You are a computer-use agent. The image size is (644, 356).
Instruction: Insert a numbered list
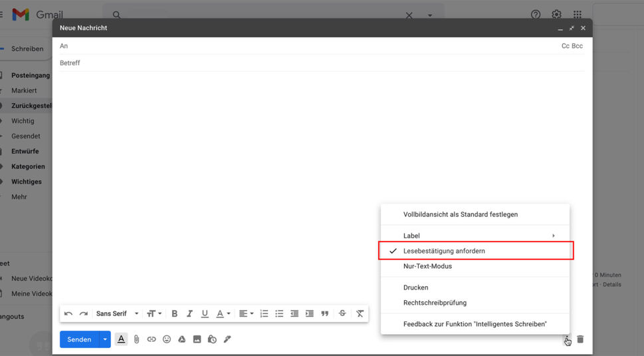coord(264,313)
